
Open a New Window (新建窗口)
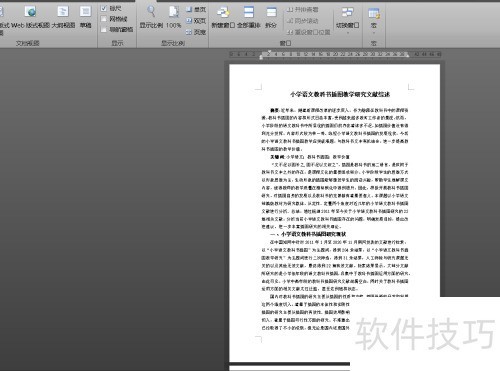(x=223, y=17)
